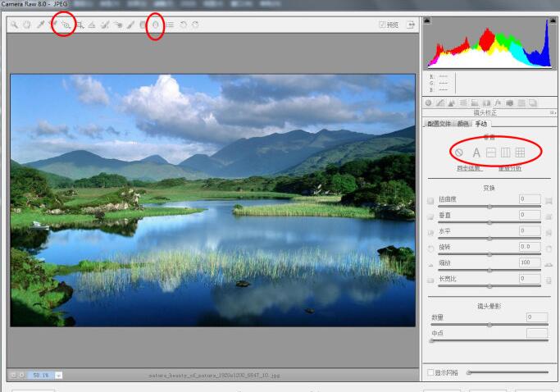Switch to the Tone Curve panel tab
The width and height of the screenshot is (560, 392).
(440, 103)
